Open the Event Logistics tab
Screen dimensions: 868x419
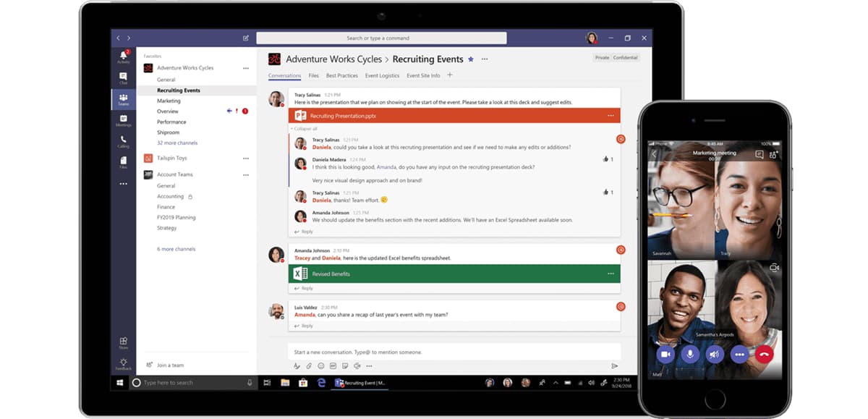[382, 75]
